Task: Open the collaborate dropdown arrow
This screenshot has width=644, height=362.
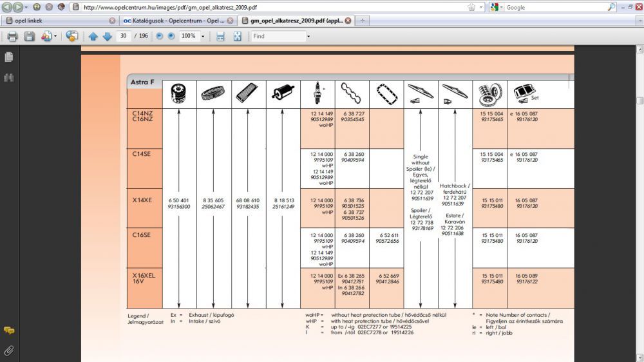Action: pos(55,36)
